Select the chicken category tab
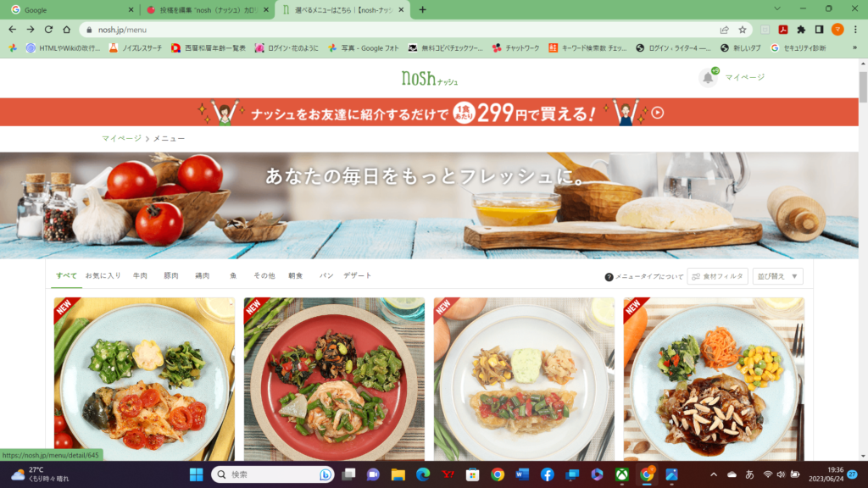The height and width of the screenshot is (488, 868). coord(202,275)
